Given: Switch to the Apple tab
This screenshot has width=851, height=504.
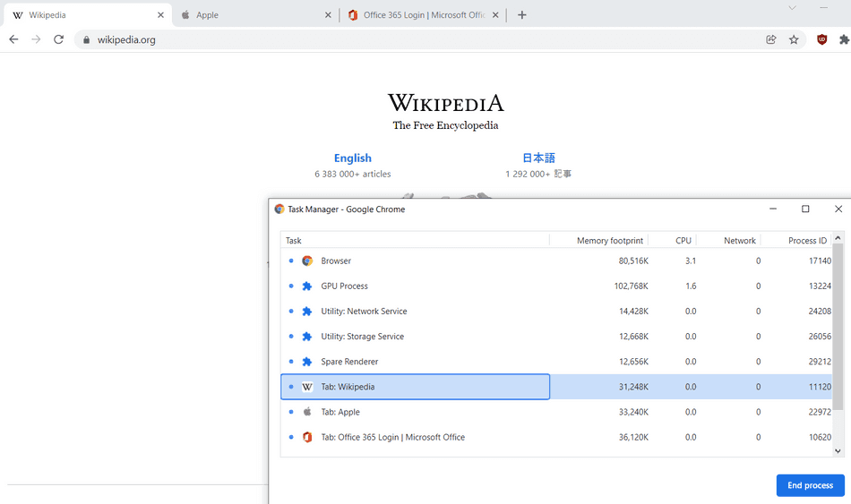Looking at the screenshot, I should pos(255,14).
